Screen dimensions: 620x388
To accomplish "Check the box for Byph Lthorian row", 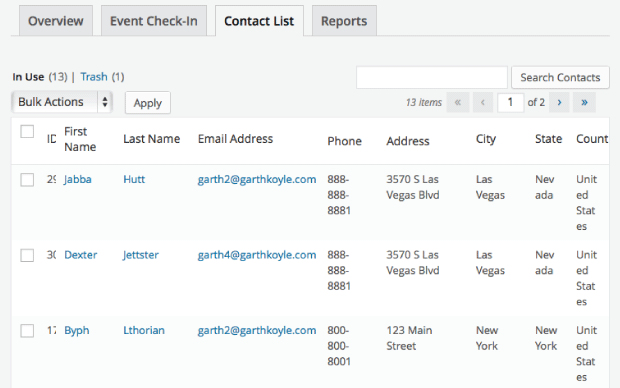I will 27,331.
